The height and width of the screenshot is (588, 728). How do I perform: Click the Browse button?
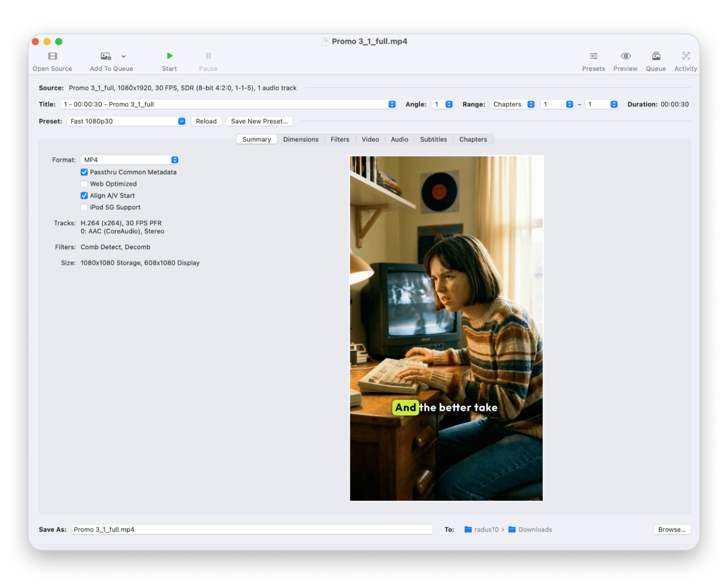672,529
